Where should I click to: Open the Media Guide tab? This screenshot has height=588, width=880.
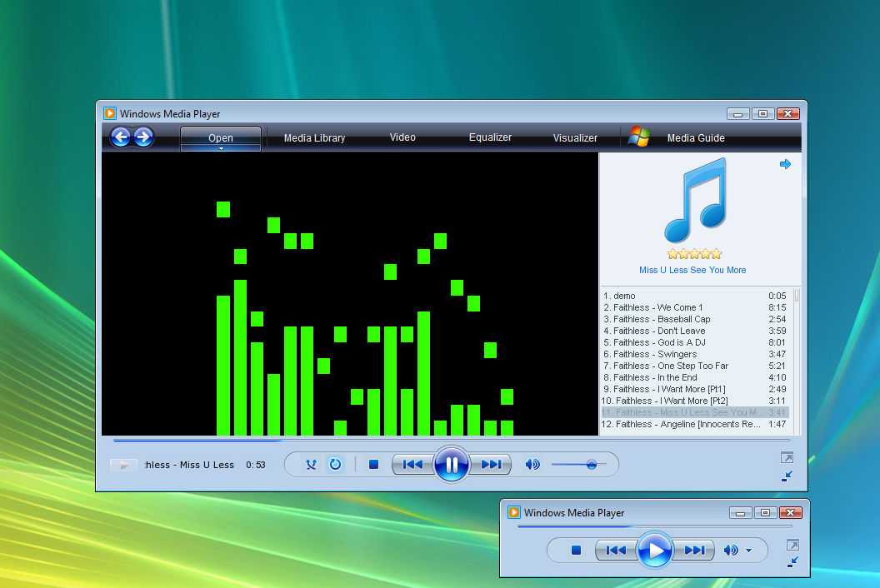[696, 138]
